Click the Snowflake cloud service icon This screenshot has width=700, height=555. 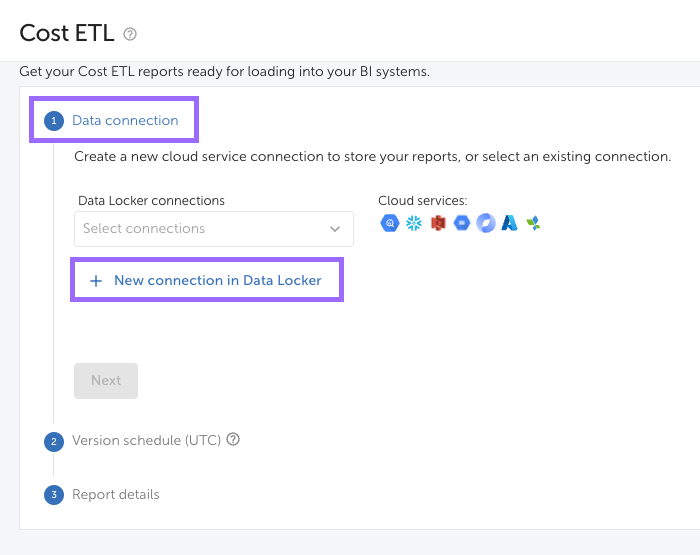pos(414,223)
